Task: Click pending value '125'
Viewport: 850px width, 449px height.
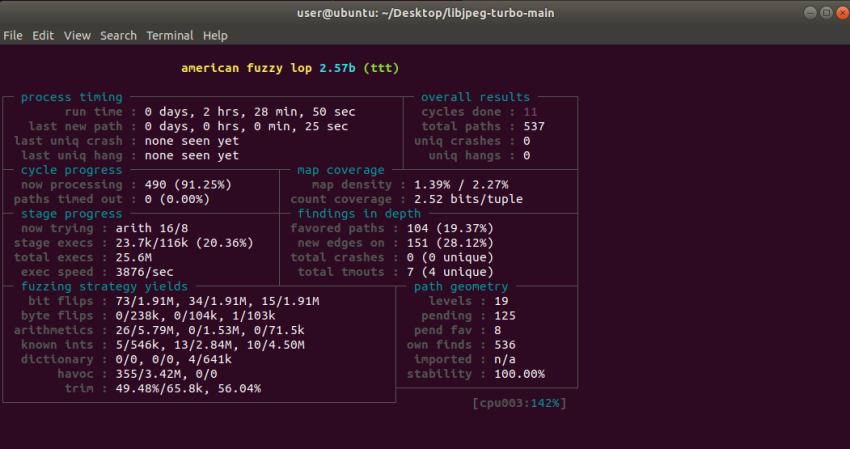Action: pyautogui.click(x=505, y=316)
